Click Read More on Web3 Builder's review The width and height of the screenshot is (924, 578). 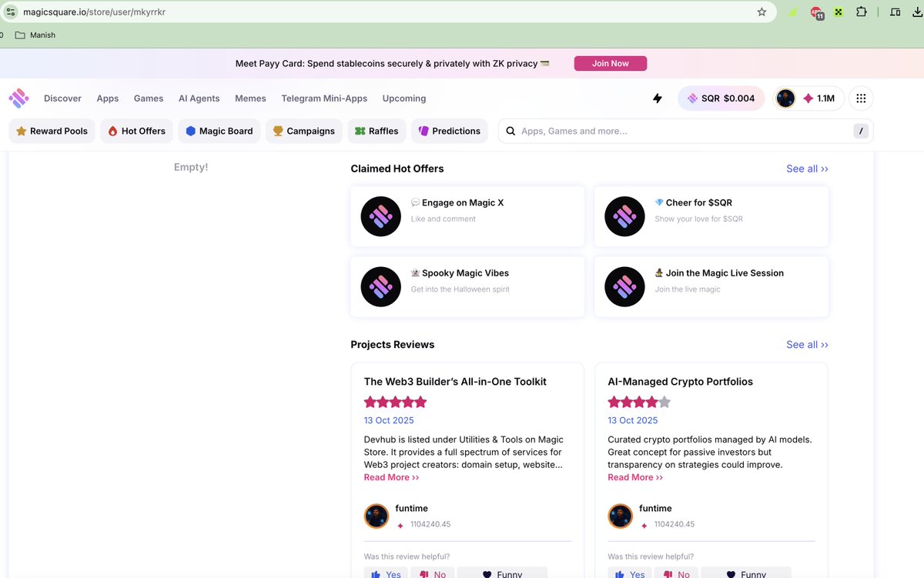(391, 477)
